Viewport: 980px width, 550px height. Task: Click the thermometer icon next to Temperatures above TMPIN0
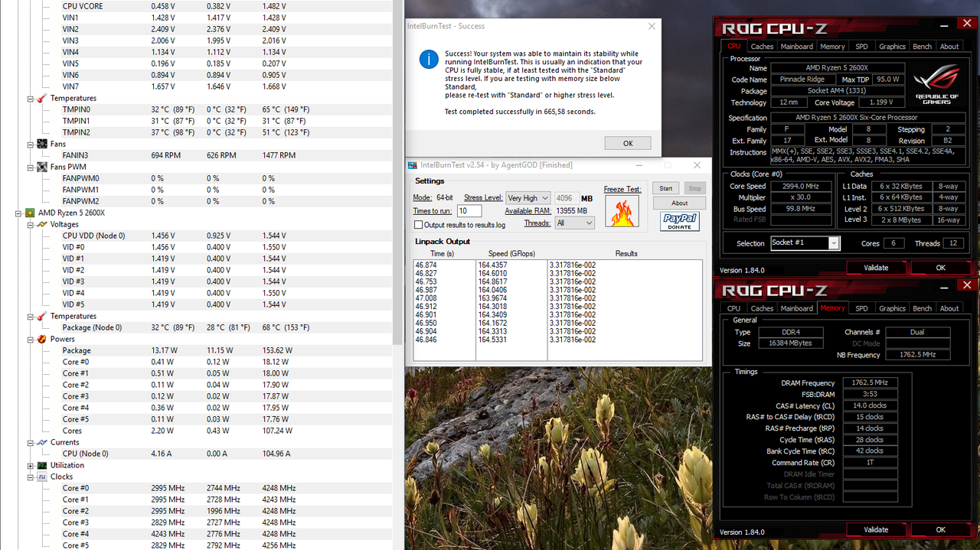(x=41, y=98)
